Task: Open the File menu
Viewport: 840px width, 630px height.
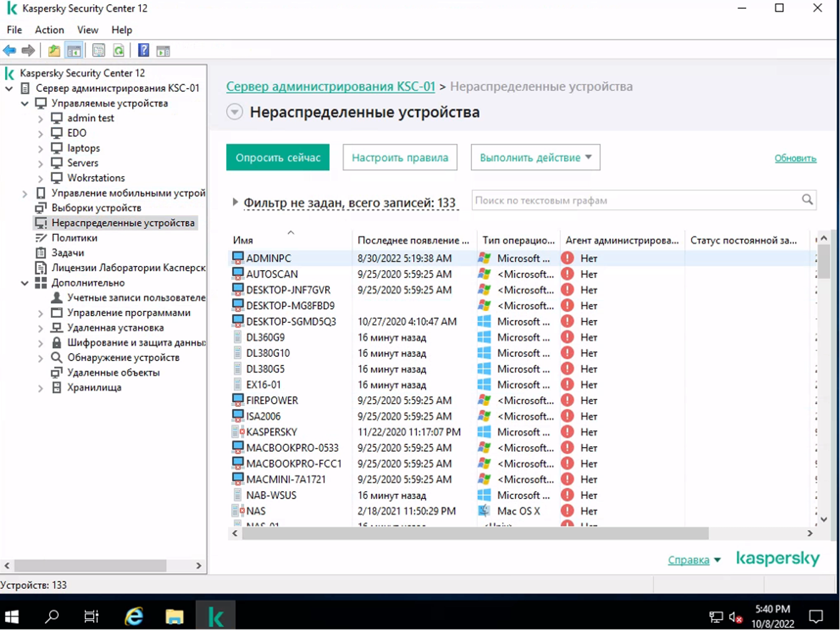Action: click(x=14, y=30)
